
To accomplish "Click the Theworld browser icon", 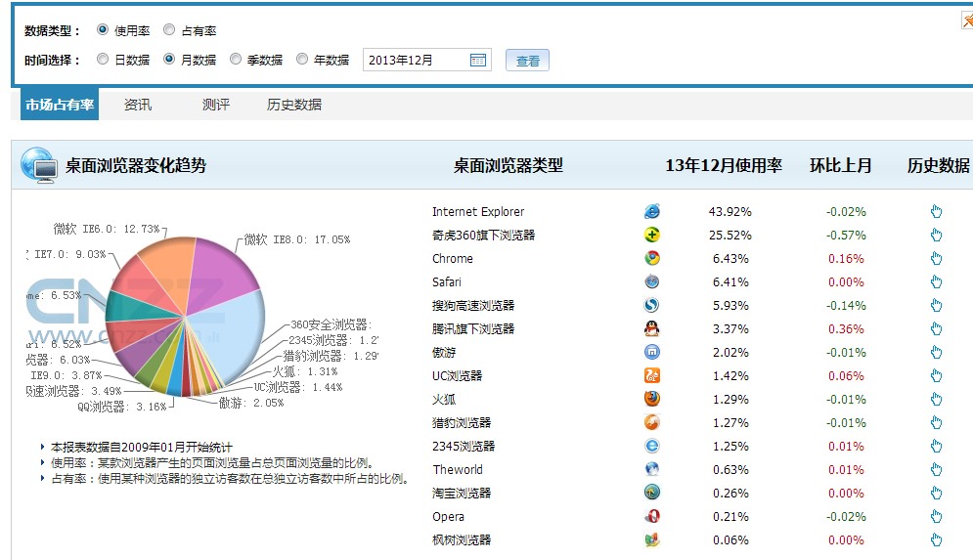I will coord(651,469).
